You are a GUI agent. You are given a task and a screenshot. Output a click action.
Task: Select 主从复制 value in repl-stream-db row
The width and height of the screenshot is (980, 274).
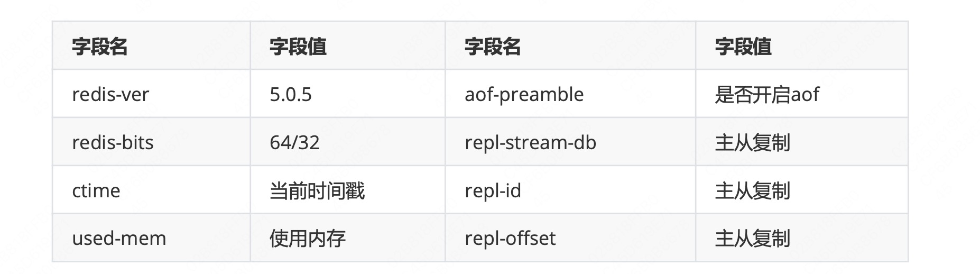[x=752, y=143]
